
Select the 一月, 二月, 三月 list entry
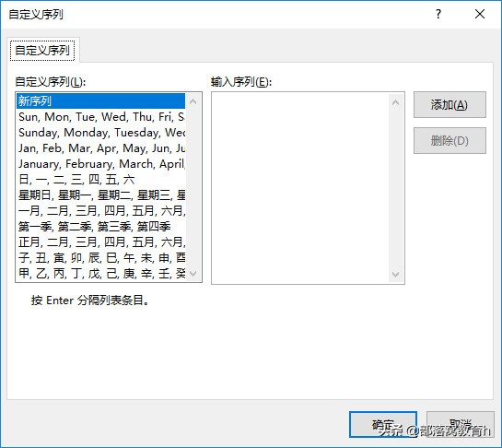tap(100, 211)
